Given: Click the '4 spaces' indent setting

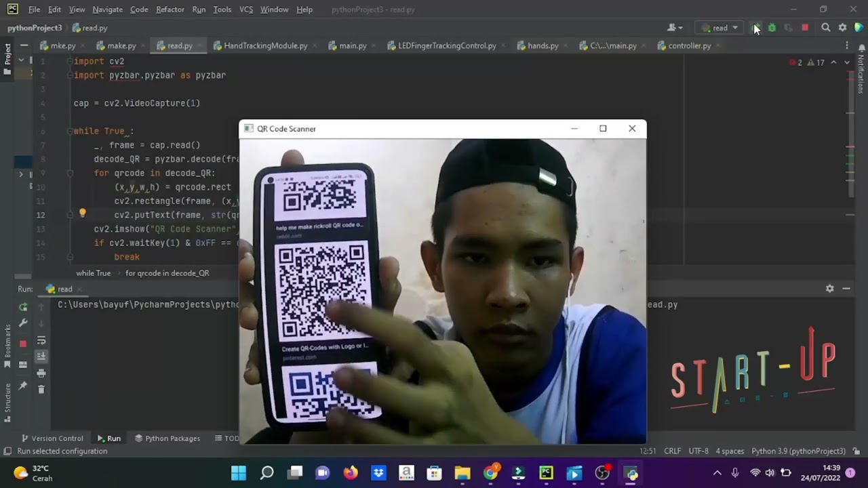Looking at the screenshot, I should [730, 451].
